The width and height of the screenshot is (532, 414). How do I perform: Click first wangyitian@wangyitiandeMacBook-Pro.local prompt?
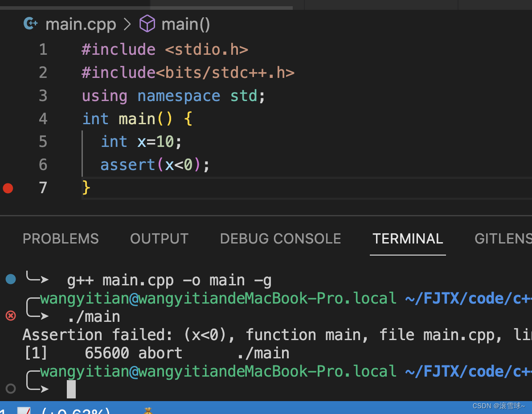(x=218, y=299)
